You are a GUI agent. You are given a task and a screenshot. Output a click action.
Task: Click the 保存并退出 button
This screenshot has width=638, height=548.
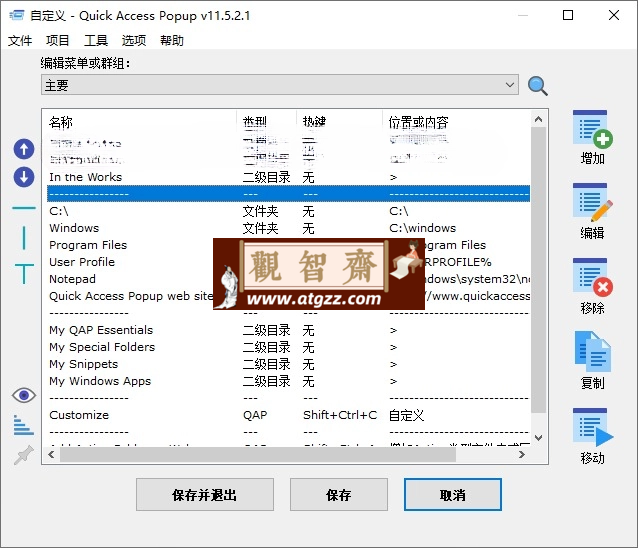205,495
